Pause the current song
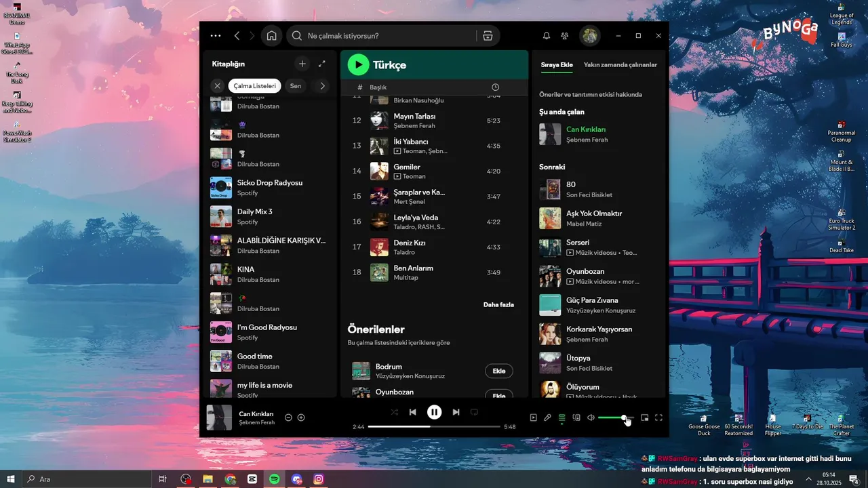Image resolution: width=868 pixels, height=488 pixels. [434, 412]
